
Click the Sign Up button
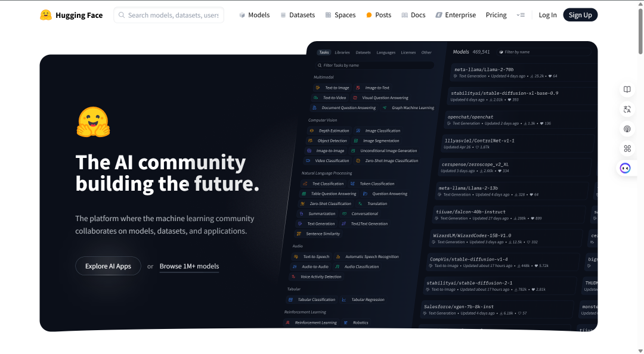(x=580, y=15)
